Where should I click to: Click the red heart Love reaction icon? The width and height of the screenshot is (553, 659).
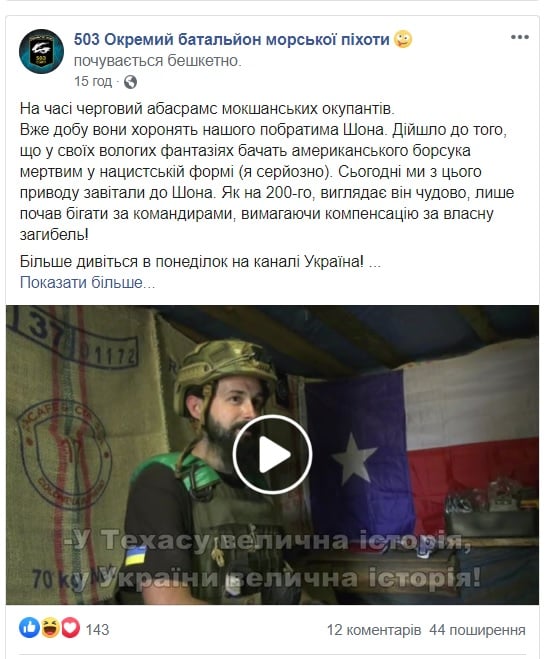point(70,628)
